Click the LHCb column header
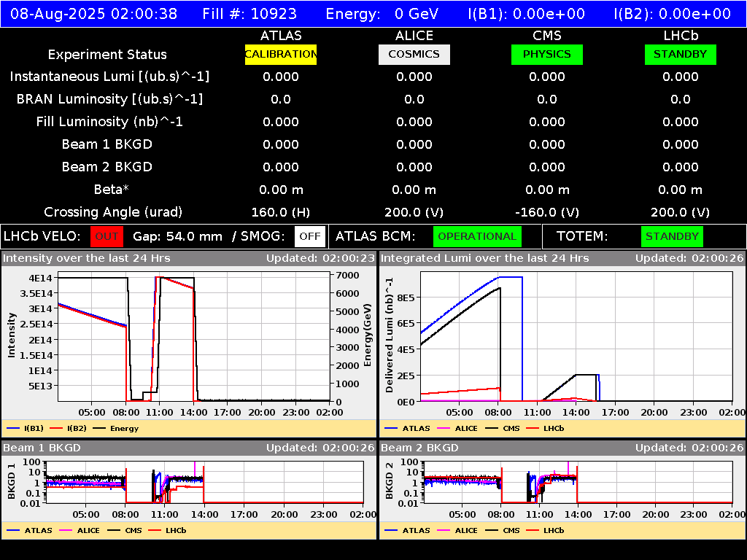The width and height of the screenshot is (747, 560). click(681, 36)
